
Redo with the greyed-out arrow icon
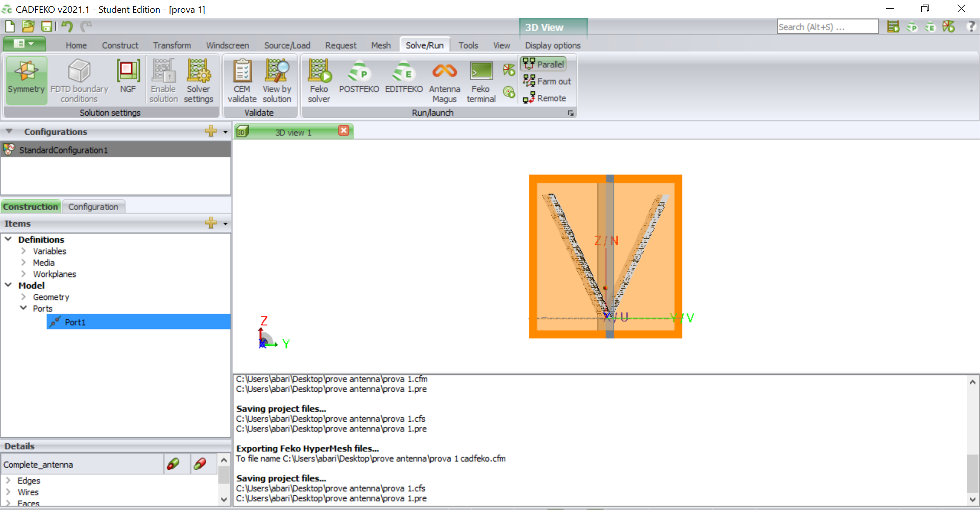(x=86, y=26)
